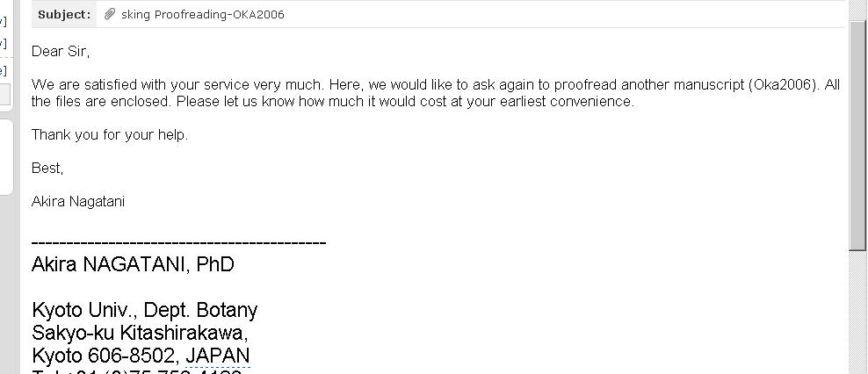Click the partially visible input box at left
The width and height of the screenshot is (868, 374).
5,94
